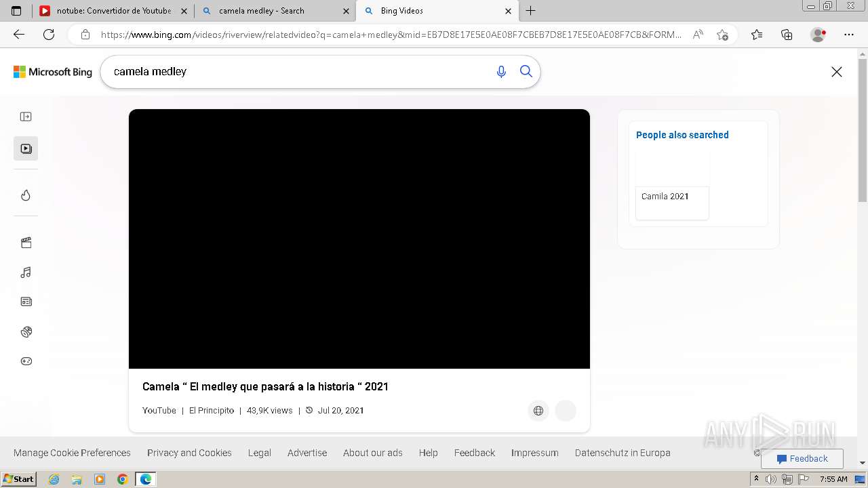Viewport: 868px width, 488px height.
Task: Open File Explorer from taskbar
Action: tap(77, 479)
